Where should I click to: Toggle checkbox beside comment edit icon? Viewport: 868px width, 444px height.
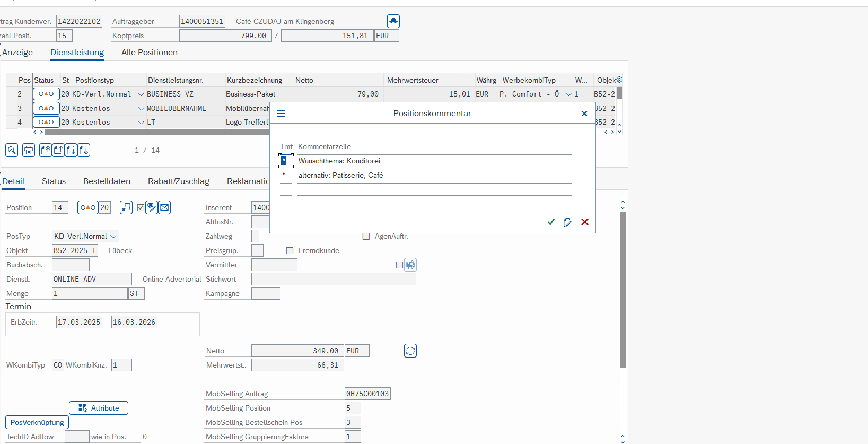coord(141,207)
